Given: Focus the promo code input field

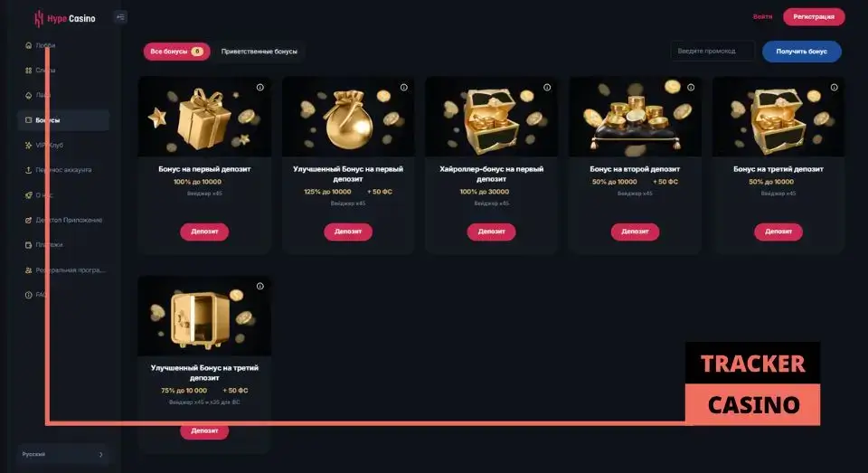Looking at the screenshot, I should tap(712, 51).
